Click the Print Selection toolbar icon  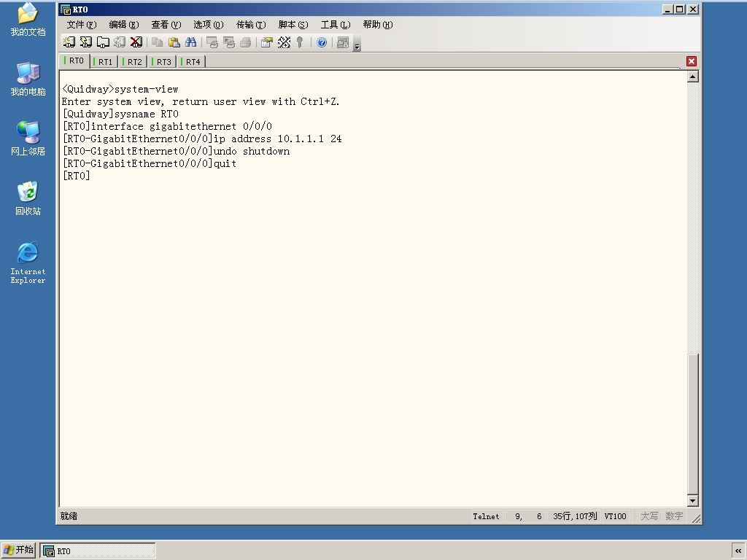228,42
